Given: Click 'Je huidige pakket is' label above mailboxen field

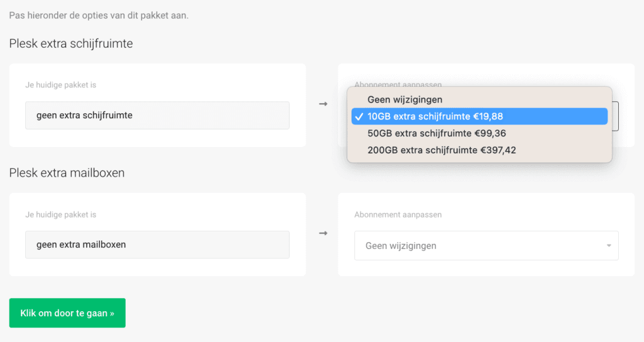Looking at the screenshot, I should pos(60,214).
